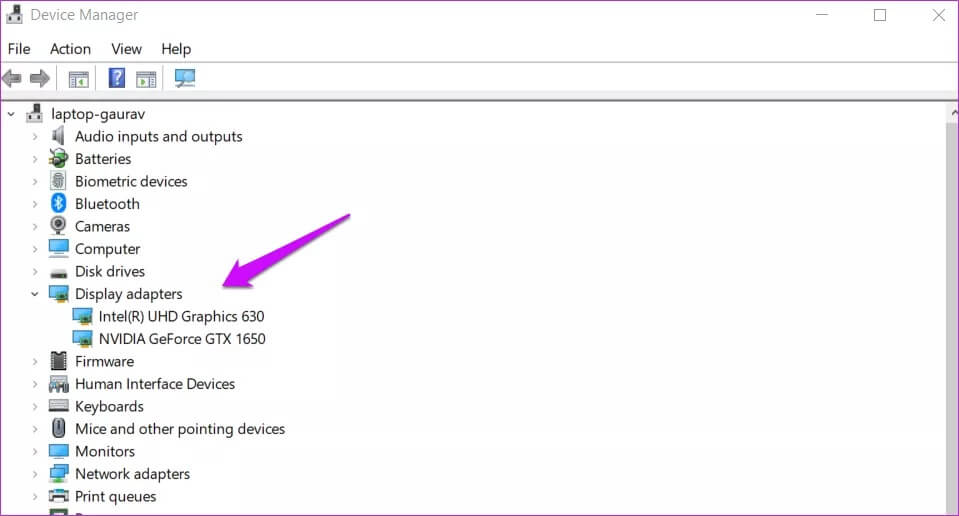Open the Action menu
Image resolution: width=959 pixels, height=516 pixels.
[70, 49]
